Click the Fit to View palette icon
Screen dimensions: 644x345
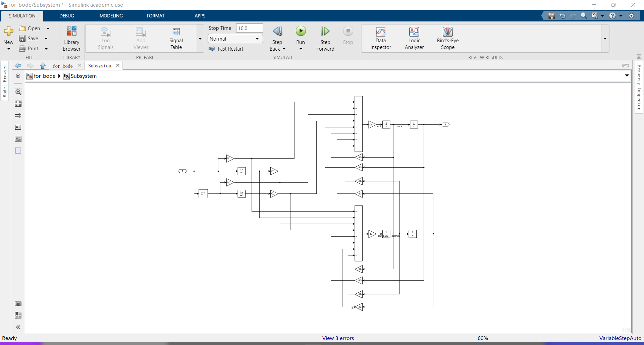18,104
